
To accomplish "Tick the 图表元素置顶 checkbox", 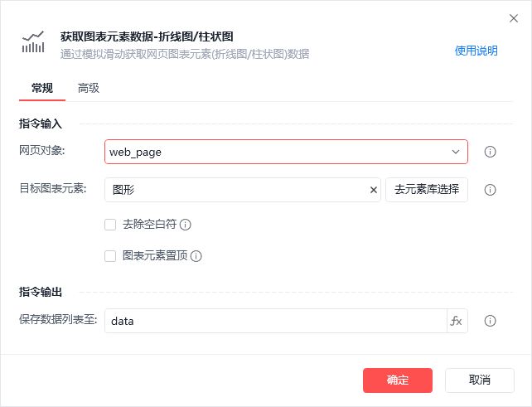I will 110,256.
